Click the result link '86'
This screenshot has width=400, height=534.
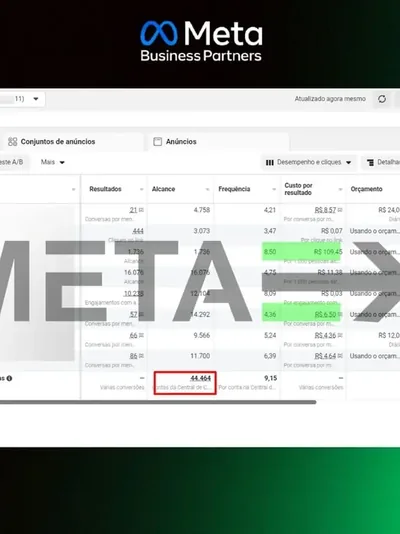point(133,356)
